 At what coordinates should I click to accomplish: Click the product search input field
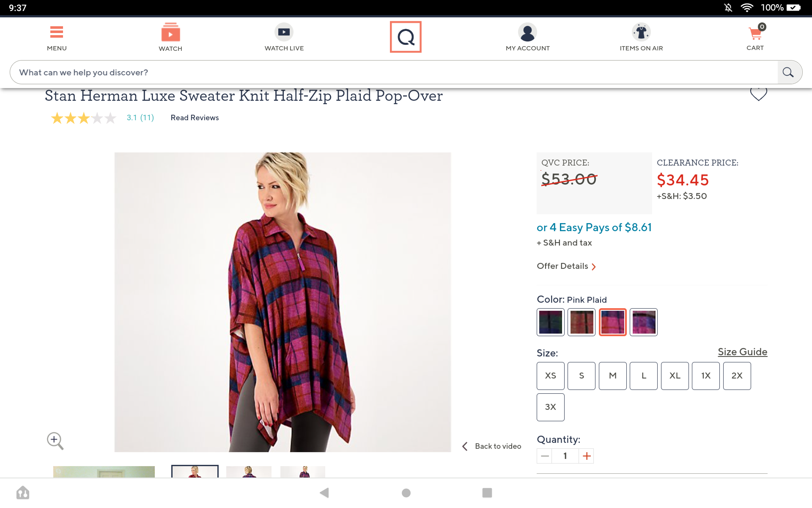(x=393, y=72)
